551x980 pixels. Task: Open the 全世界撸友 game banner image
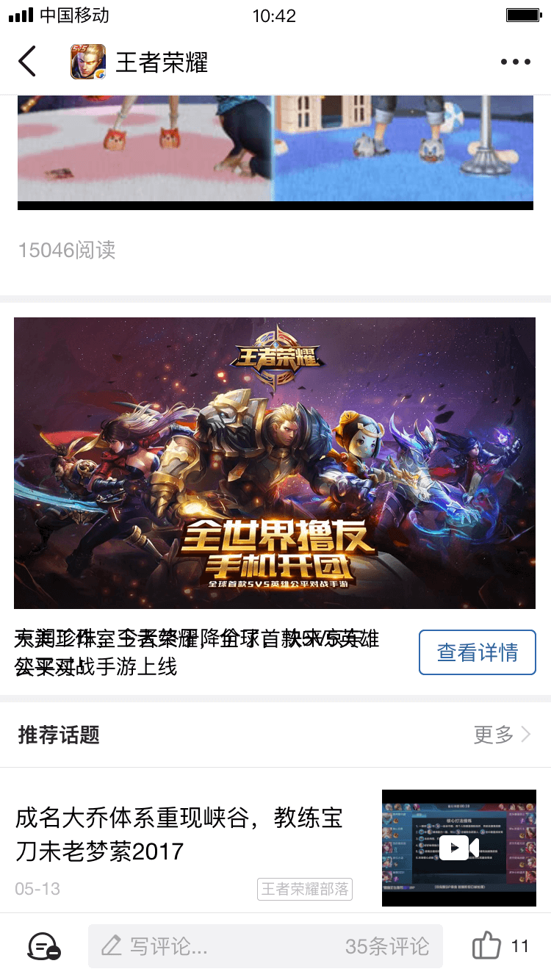pyautogui.click(x=275, y=463)
